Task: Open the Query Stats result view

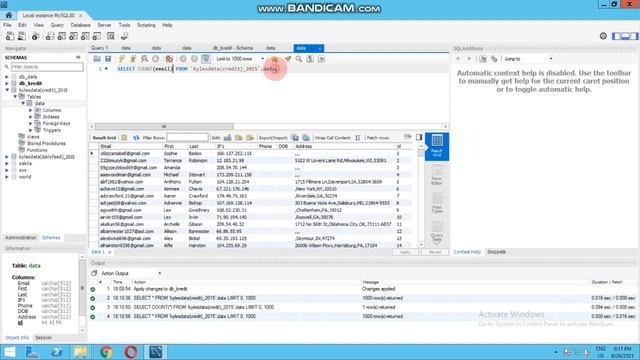Action: pos(437,231)
